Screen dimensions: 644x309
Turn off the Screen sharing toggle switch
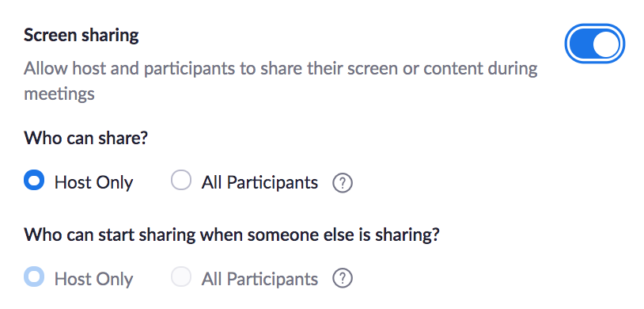[x=595, y=44]
